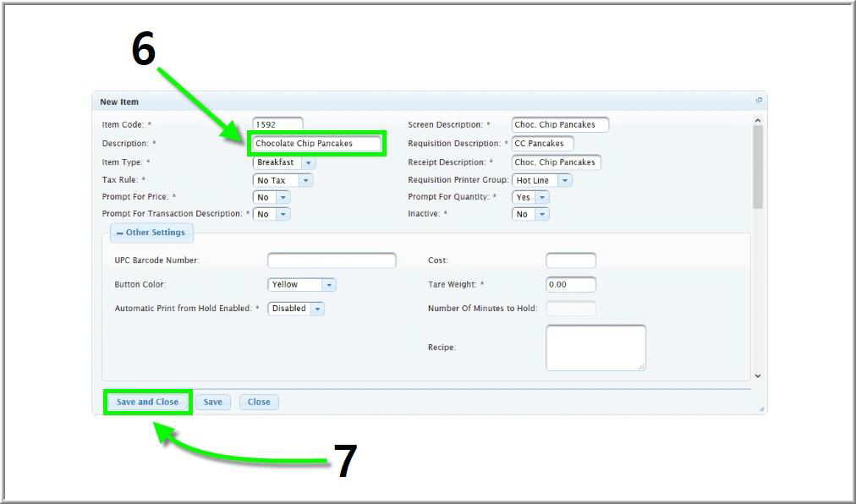Image resolution: width=856 pixels, height=504 pixels.
Task: Expand the Prompt For Quantity dropdown
Action: [541, 197]
